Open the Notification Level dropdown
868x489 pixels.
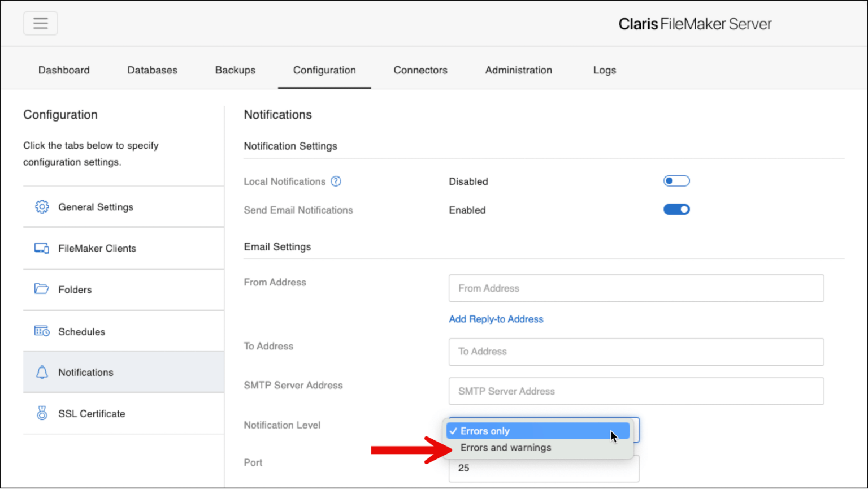click(x=542, y=431)
